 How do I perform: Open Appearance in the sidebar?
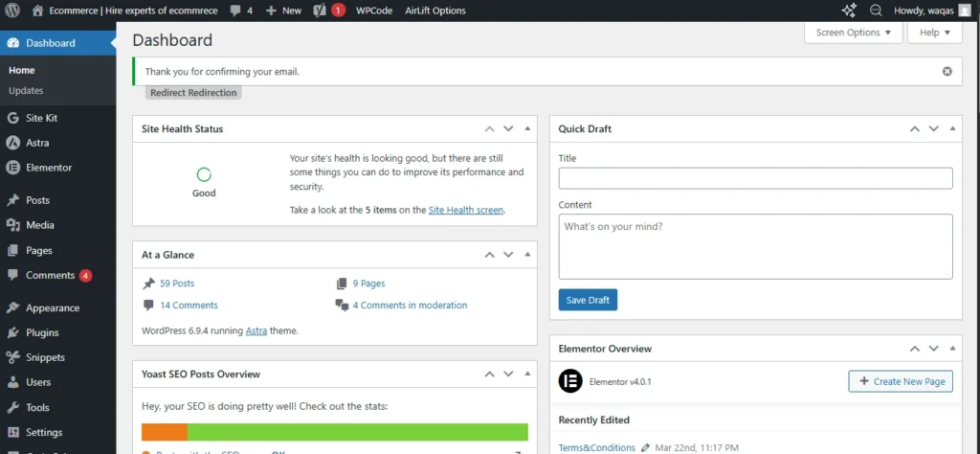(x=57, y=307)
